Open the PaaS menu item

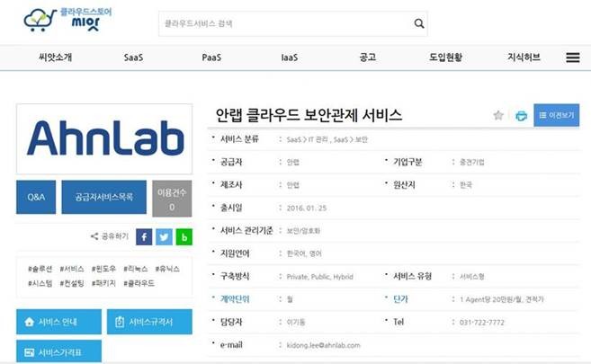pos(211,58)
